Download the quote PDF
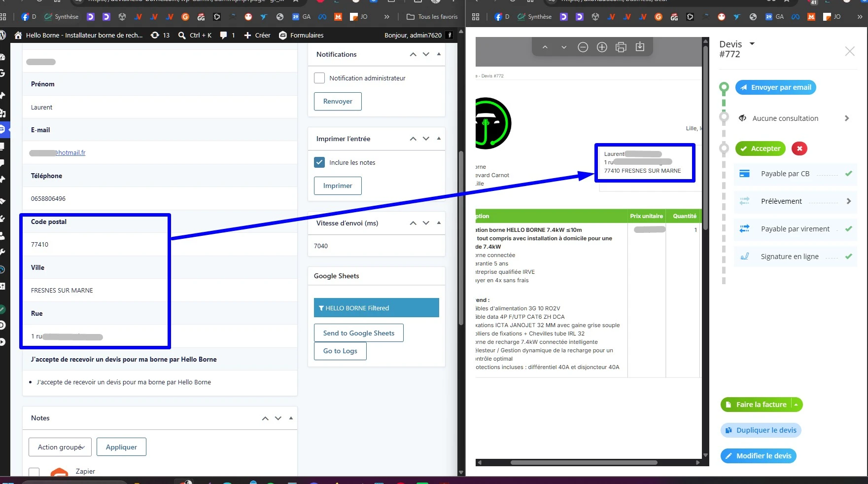 tap(640, 47)
